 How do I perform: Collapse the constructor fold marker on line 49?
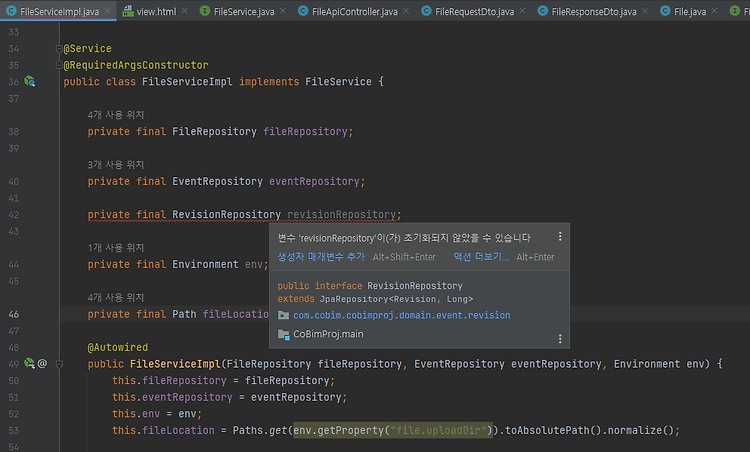click(x=59, y=364)
